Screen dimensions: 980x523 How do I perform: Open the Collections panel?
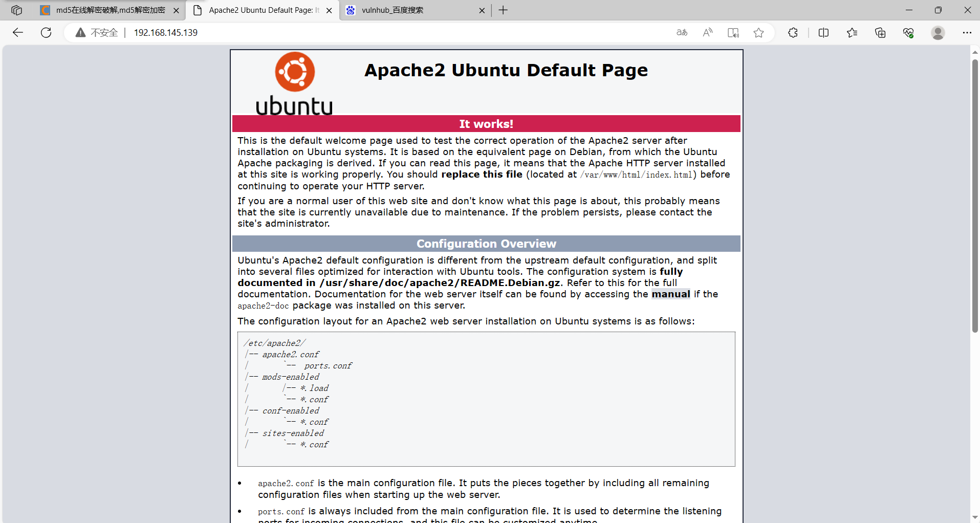pyautogui.click(x=880, y=33)
